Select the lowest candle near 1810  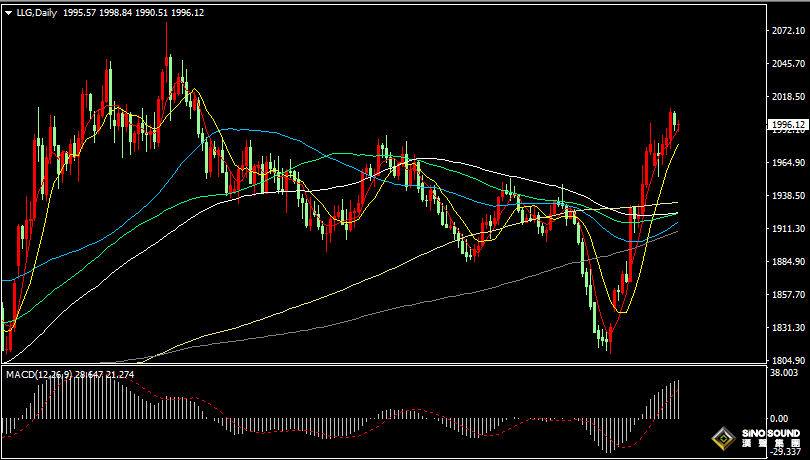607,343
